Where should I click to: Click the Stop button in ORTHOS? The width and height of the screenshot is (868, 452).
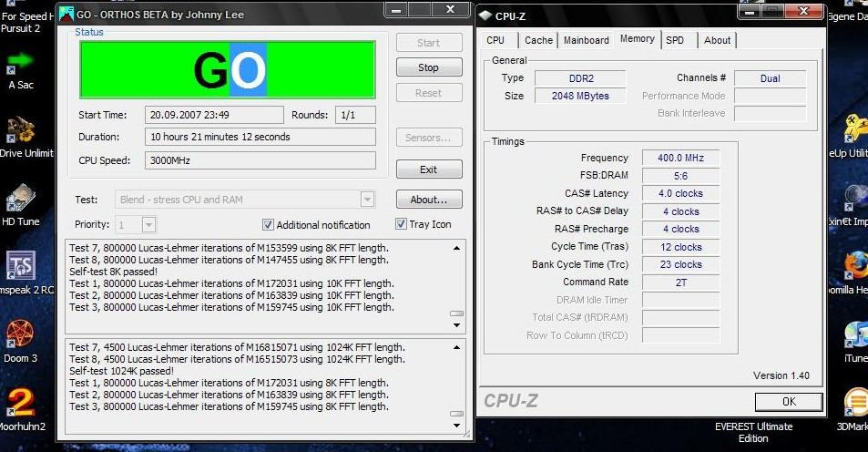click(x=429, y=67)
